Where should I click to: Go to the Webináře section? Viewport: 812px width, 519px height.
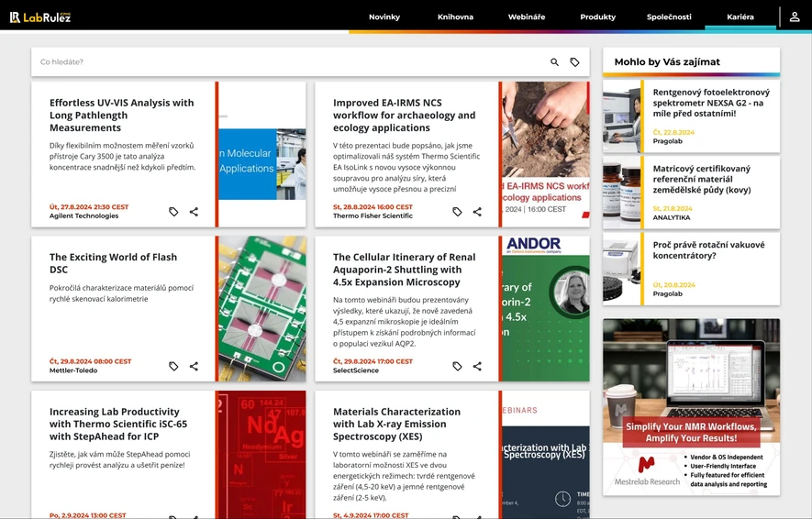(x=526, y=17)
